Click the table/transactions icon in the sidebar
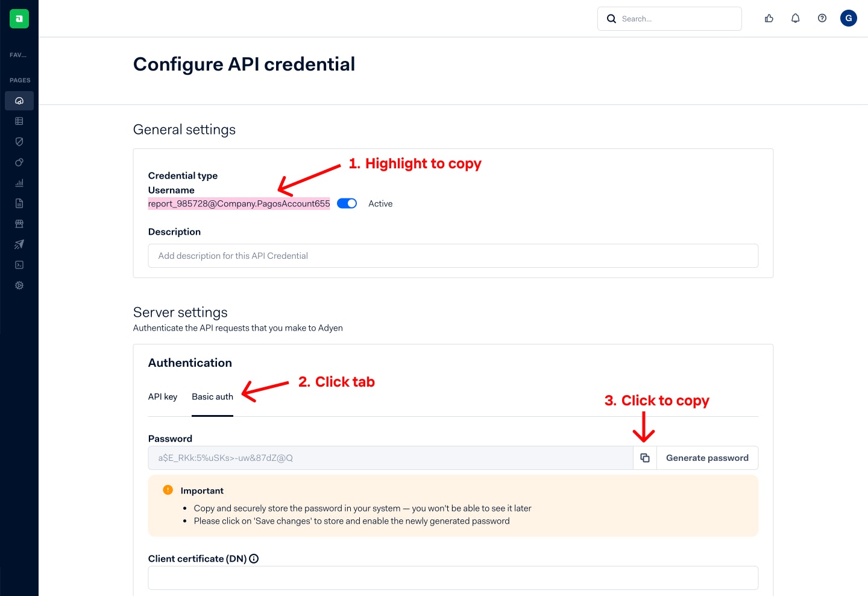This screenshot has width=868, height=596. point(19,121)
